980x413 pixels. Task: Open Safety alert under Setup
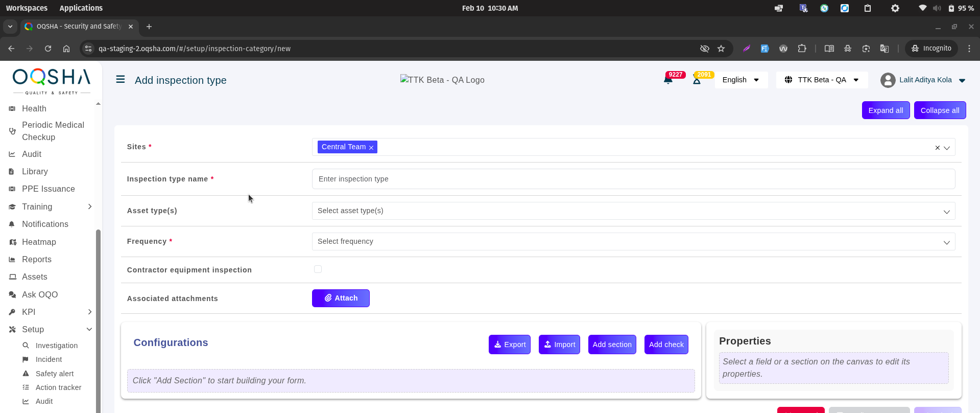coord(55,374)
